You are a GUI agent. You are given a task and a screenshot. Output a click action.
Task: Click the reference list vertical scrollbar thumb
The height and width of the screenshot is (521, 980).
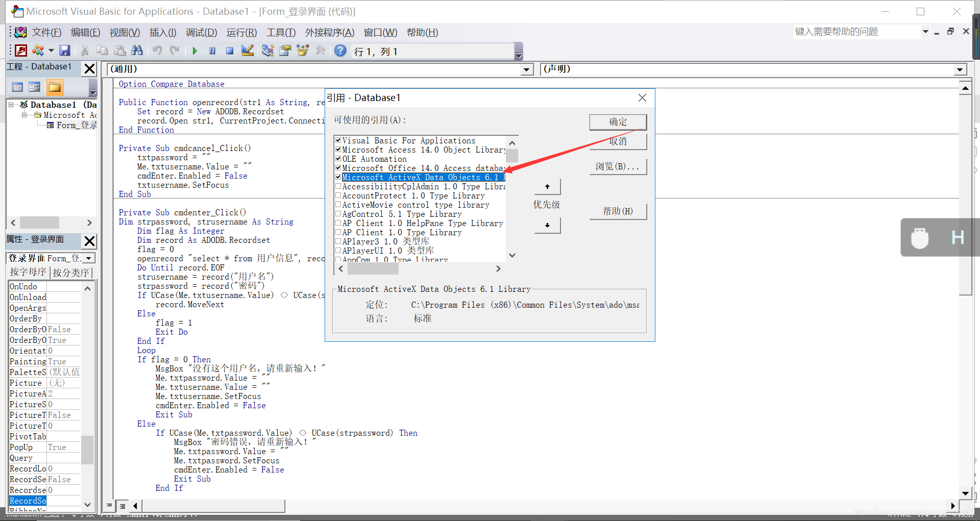tap(512, 156)
